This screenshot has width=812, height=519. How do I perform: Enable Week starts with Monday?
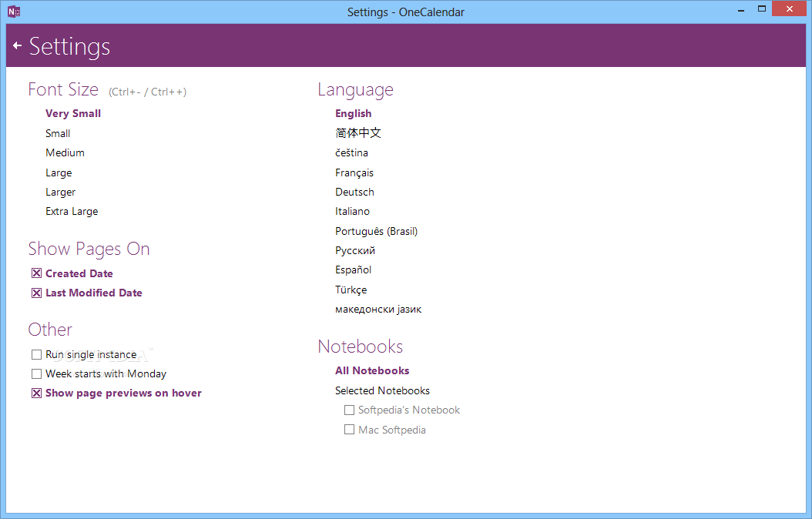pyautogui.click(x=36, y=373)
